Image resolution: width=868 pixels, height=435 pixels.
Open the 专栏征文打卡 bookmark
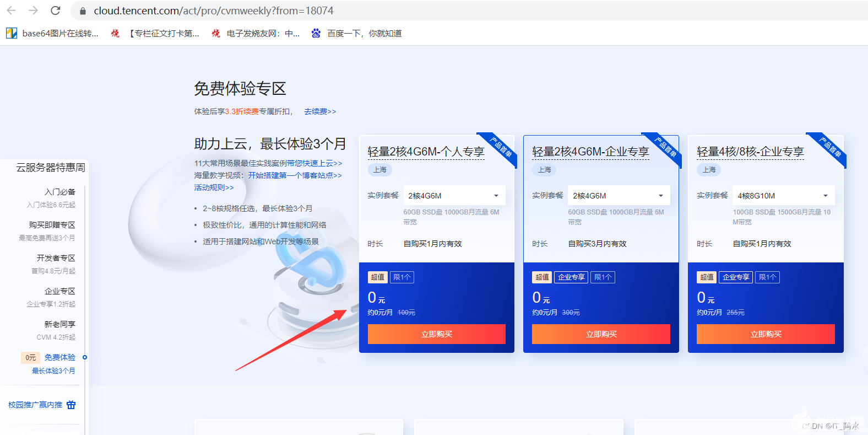click(155, 34)
